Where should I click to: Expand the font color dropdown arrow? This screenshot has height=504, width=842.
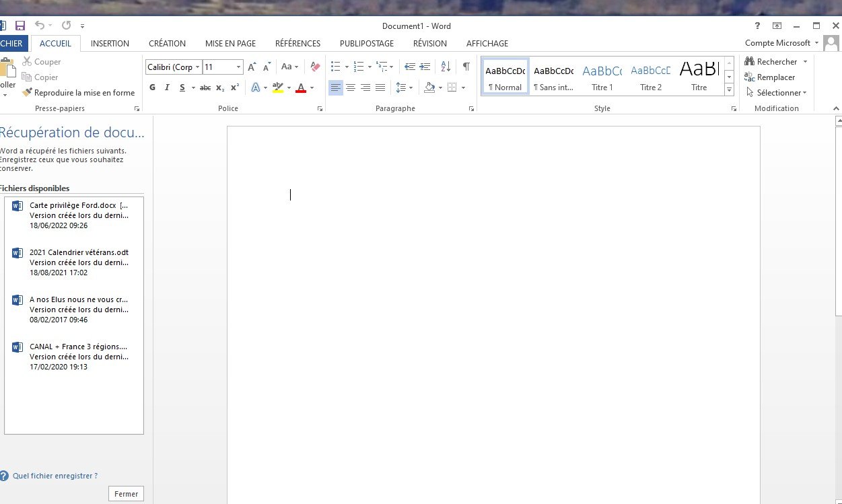(312, 87)
